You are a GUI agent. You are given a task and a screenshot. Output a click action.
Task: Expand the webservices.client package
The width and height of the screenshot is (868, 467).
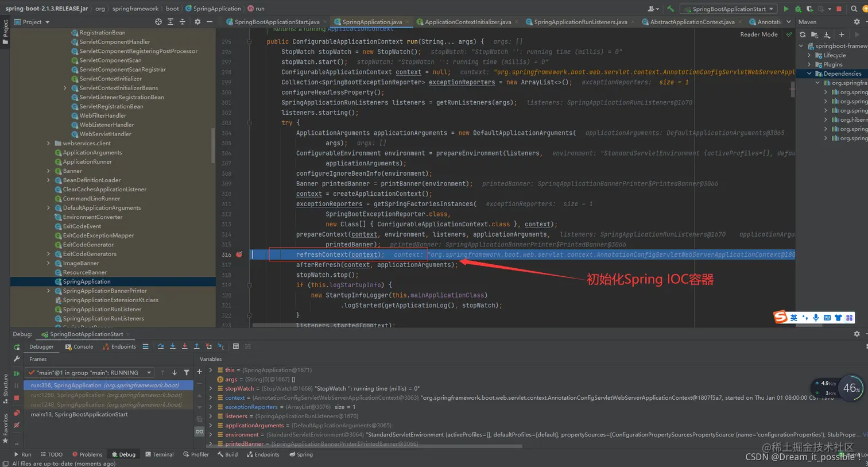[x=49, y=144]
